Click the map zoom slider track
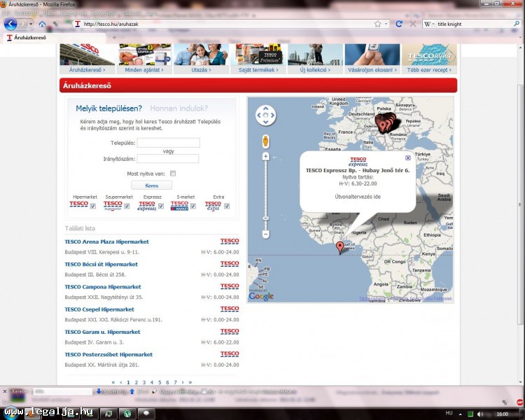525x420 pixels. [266, 196]
